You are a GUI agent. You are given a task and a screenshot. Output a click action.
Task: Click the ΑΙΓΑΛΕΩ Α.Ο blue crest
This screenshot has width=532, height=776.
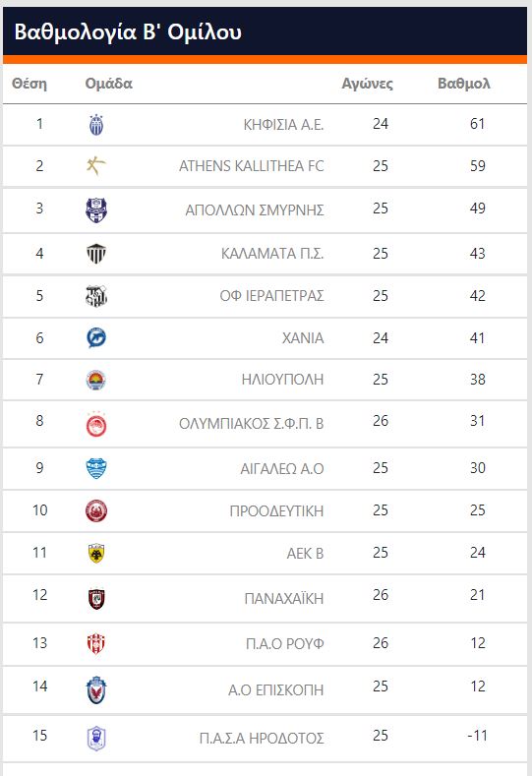coord(96,468)
